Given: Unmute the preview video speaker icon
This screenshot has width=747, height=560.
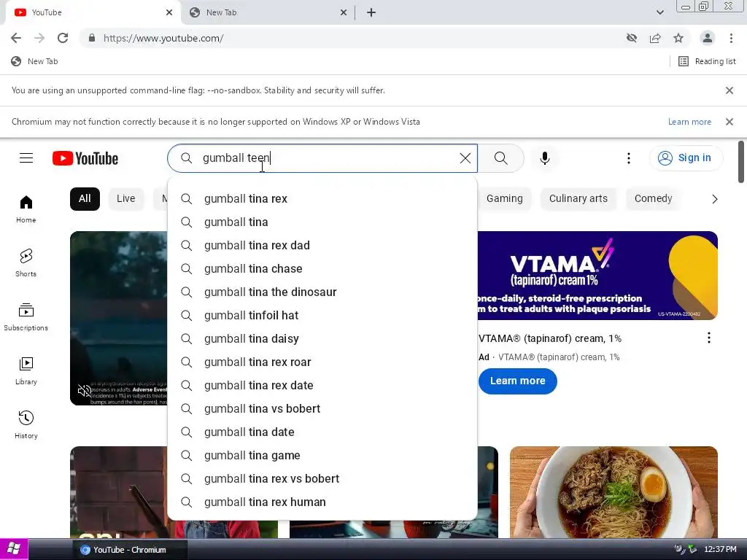Looking at the screenshot, I should pyautogui.click(x=85, y=391).
